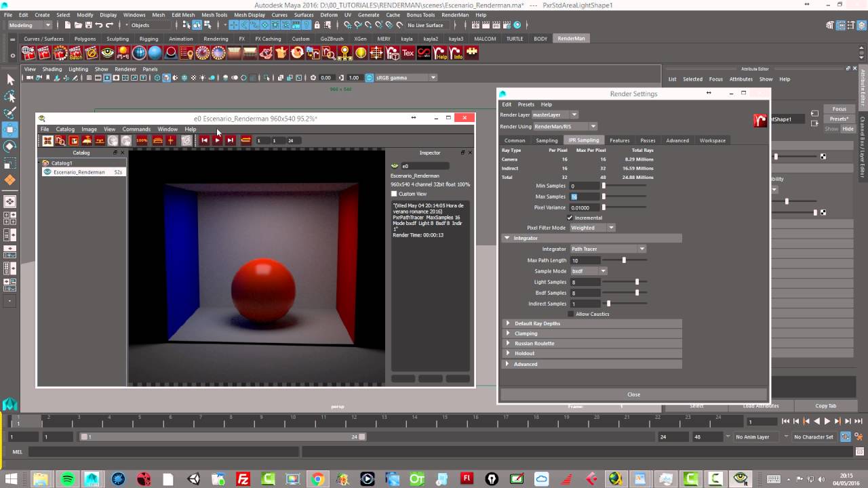Go to last frame in render window
Viewport: 868px width, 488px height.
tap(231, 140)
